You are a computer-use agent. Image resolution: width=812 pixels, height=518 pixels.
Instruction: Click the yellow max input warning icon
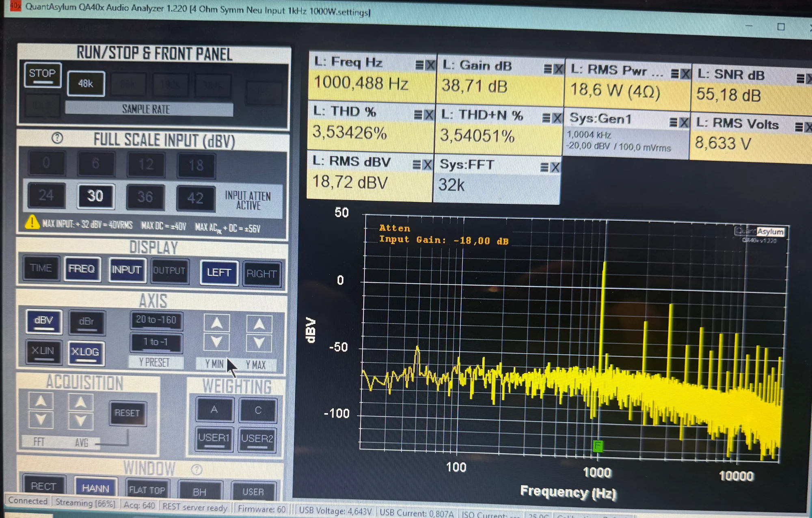point(32,222)
